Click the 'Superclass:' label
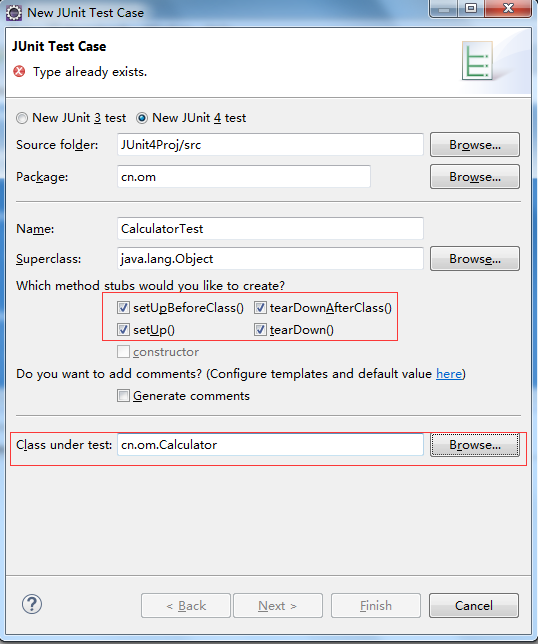Screen dimensions: 538x644 (48, 259)
